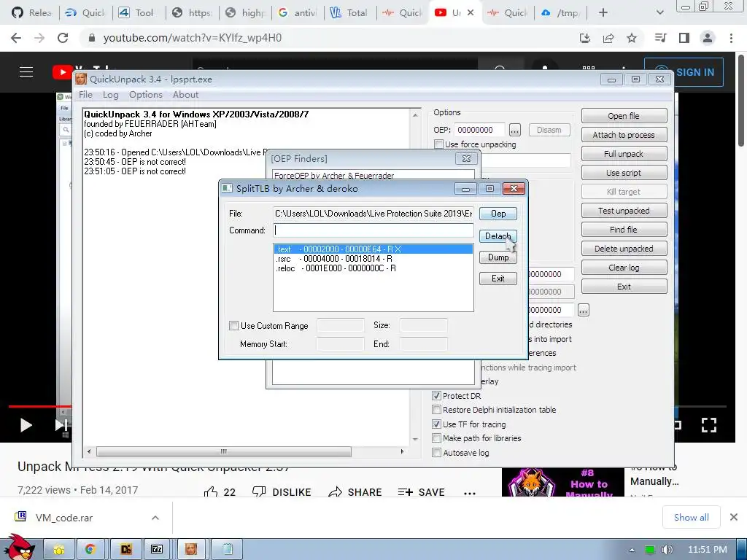Click Exit in the SplitTLB dialog
This screenshot has height=560, width=747.
pos(498,279)
